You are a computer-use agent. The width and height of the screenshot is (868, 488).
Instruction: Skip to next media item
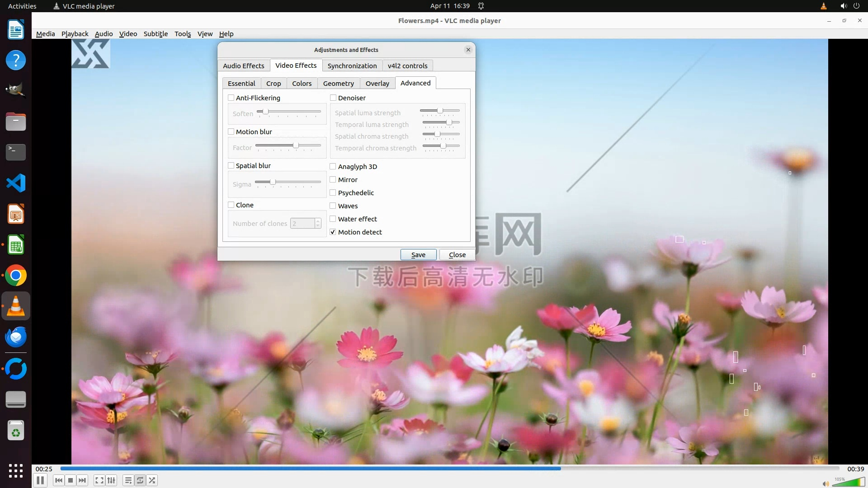82,480
